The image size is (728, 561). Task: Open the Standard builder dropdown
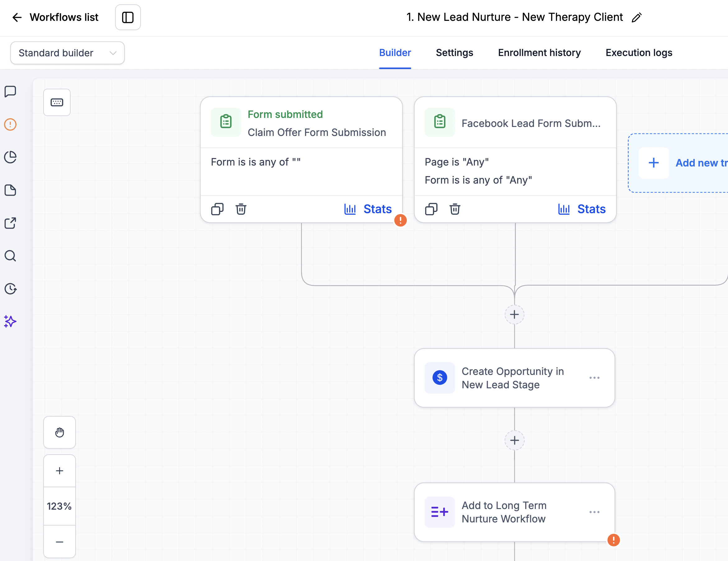pos(67,53)
